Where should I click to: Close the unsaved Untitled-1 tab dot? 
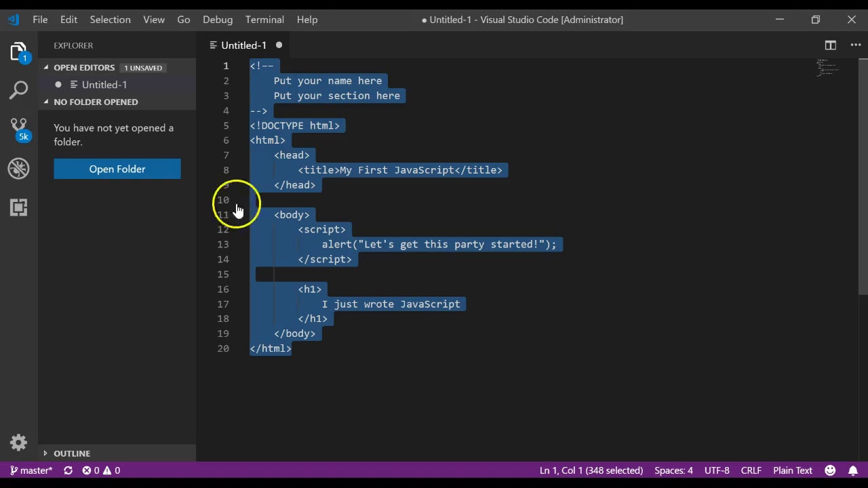pos(279,45)
